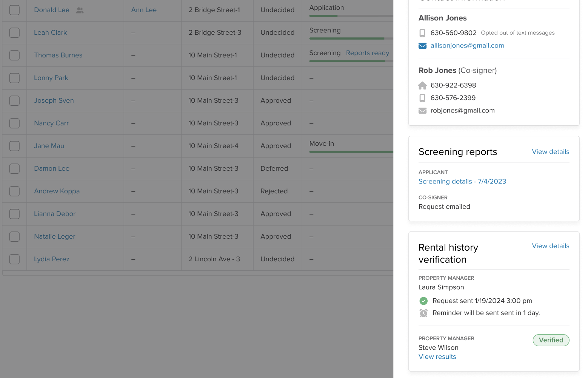Click the Verified badge for Steve Wilson
The image size is (588, 378).
pyautogui.click(x=551, y=340)
